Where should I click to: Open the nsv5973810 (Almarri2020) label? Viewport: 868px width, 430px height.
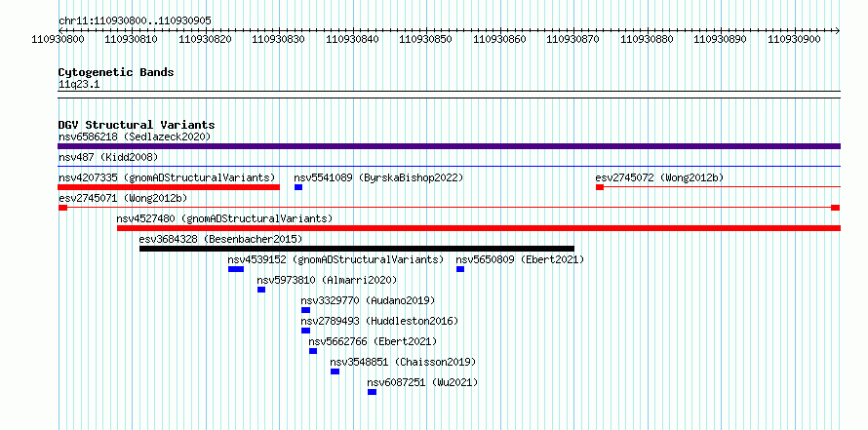click(x=327, y=280)
